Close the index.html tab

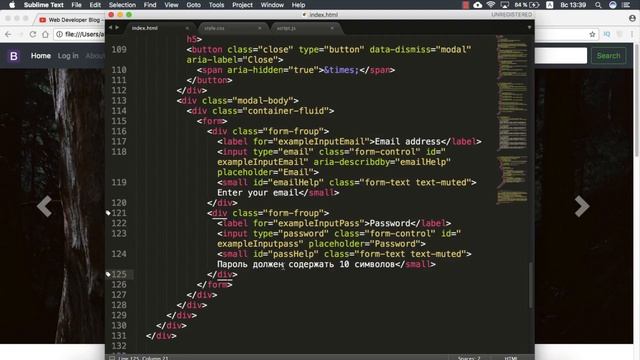187,28
